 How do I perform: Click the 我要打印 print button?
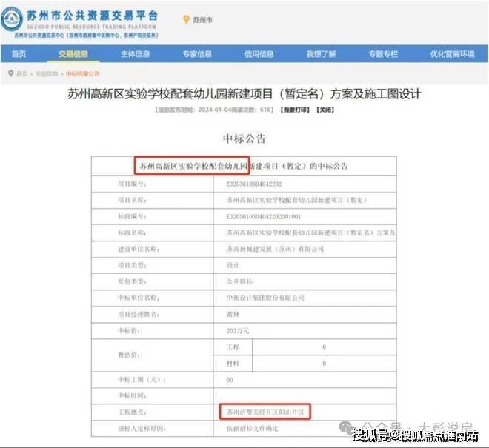(x=295, y=110)
